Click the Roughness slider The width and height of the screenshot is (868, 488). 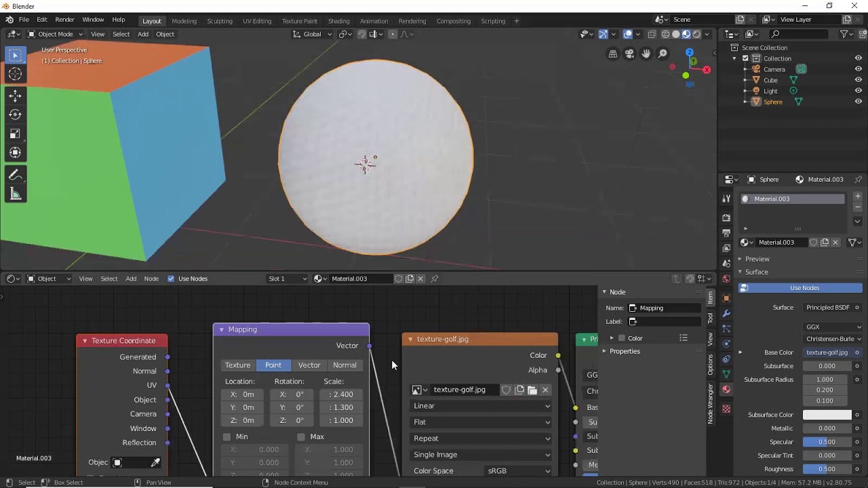tap(827, 469)
